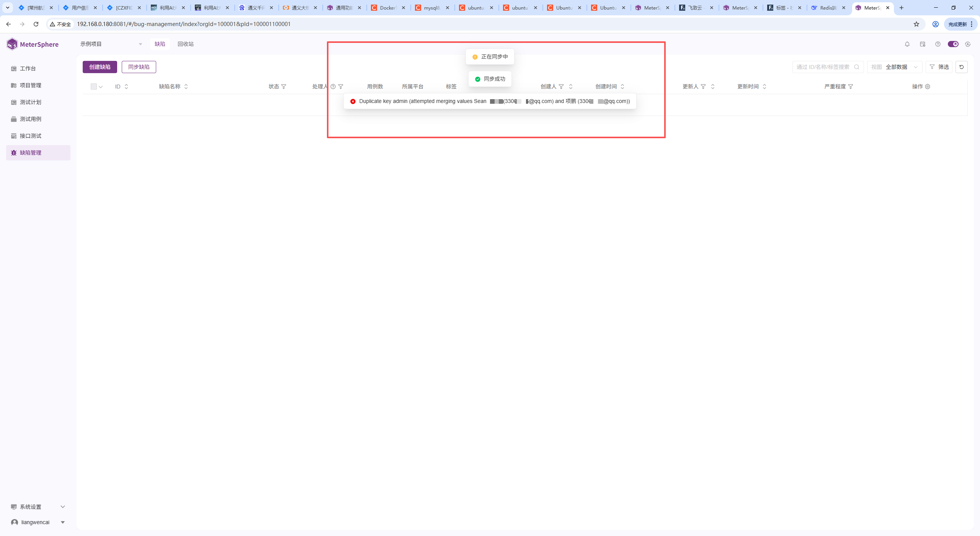Bookmark page with star icon
The height and width of the screenshot is (536, 980).
[916, 24]
